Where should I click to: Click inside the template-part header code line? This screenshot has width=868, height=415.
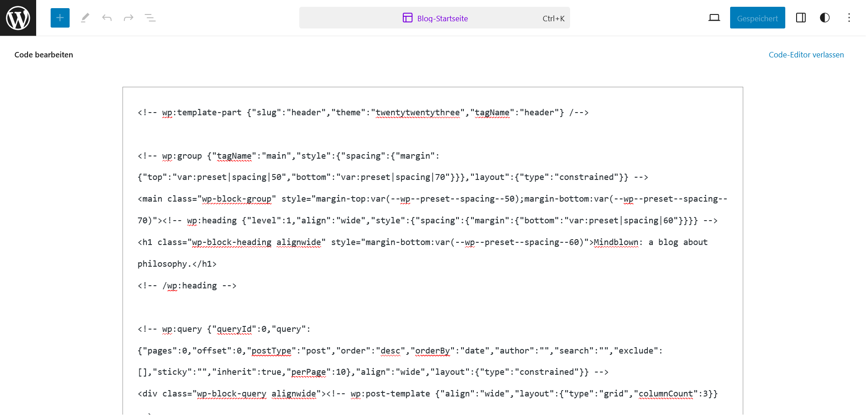[363, 113]
